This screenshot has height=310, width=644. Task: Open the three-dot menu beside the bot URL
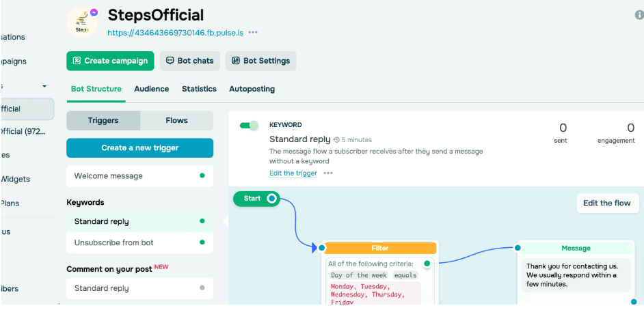(x=253, y=32)
